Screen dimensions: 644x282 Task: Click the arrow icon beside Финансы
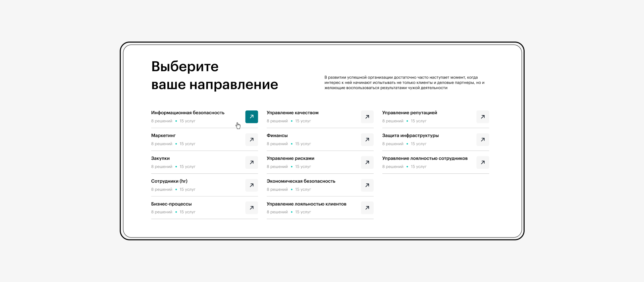(x=367, y=139)
